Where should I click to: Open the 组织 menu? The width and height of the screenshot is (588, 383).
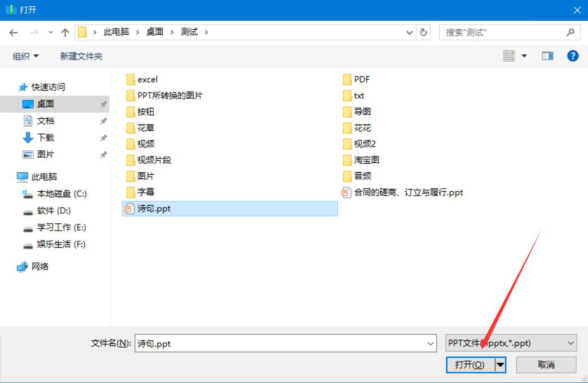click(25, 56)
